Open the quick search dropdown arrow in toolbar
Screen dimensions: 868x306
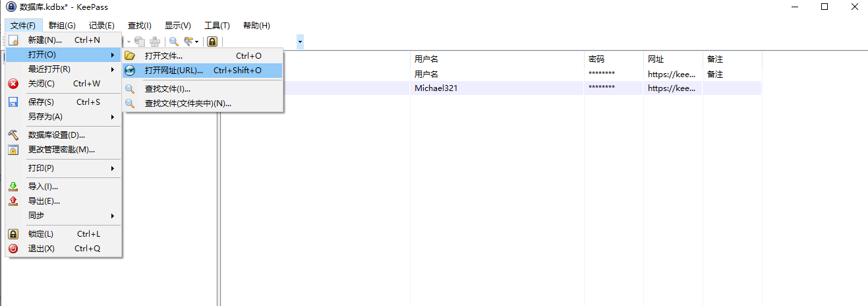(301, 42)
